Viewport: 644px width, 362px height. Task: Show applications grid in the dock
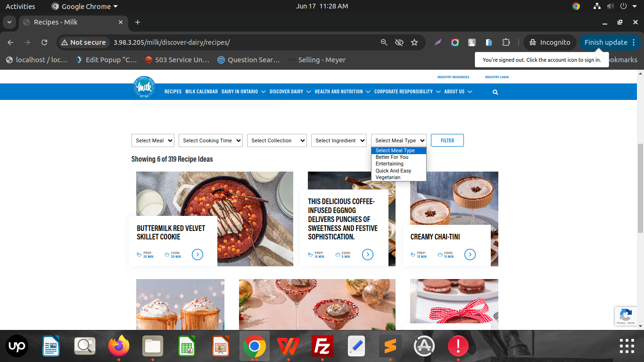(x=627, y=346)
